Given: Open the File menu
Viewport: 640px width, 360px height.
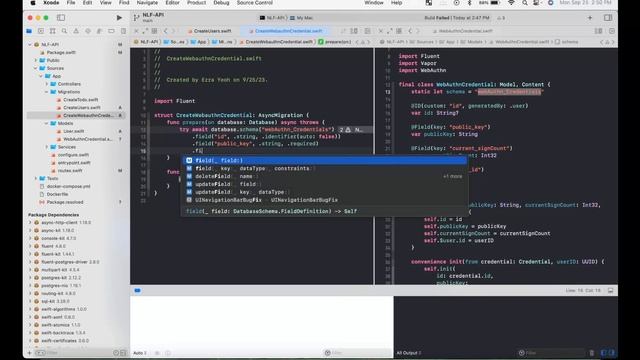Looking at the screenshot, I should tap(71, 3).
